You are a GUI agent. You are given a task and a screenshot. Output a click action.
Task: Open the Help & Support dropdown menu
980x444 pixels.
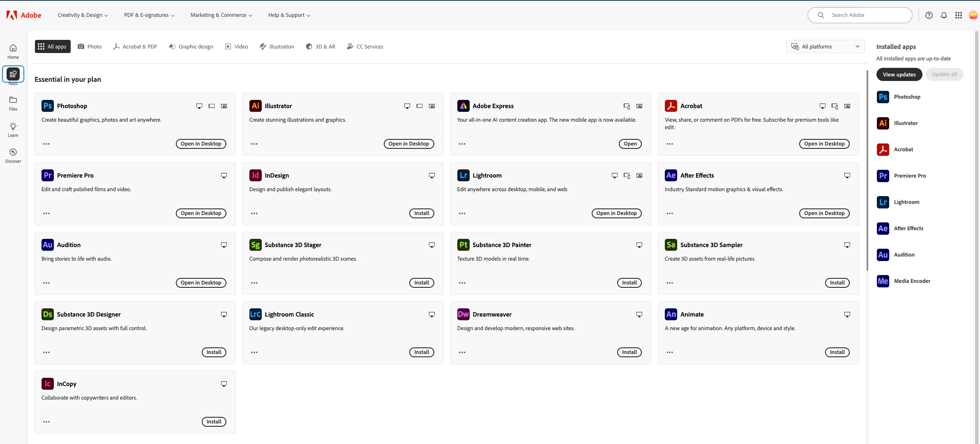[x=289, y=15]
